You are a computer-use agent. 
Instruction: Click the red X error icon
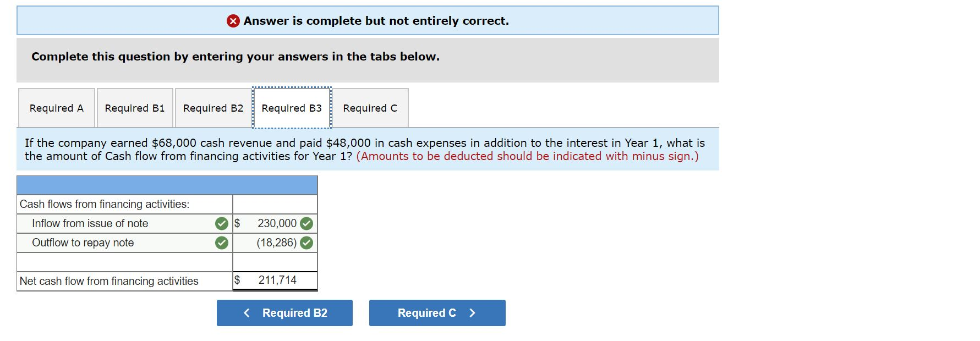pyautogui.click(x=233, y=21)
